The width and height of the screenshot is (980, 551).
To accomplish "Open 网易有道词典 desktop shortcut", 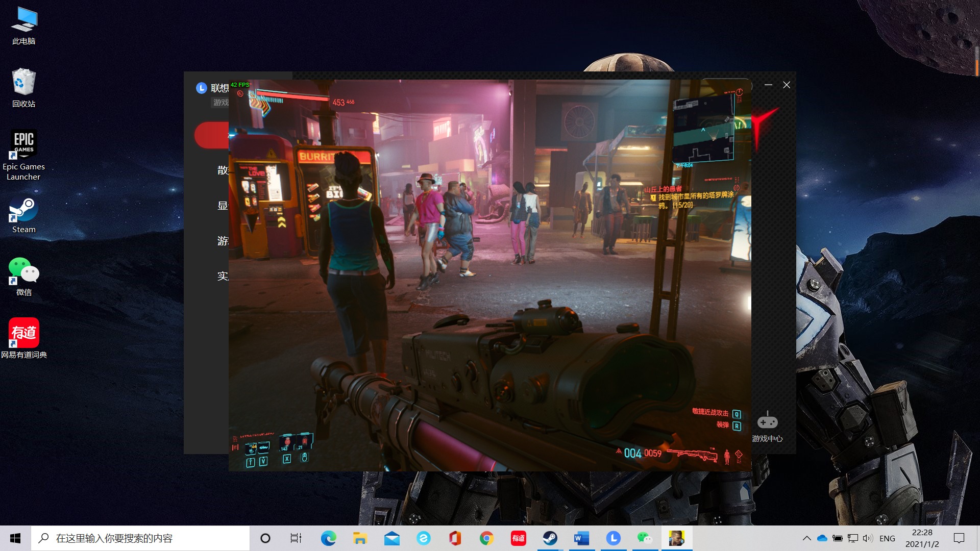I will tap(24, 338).
